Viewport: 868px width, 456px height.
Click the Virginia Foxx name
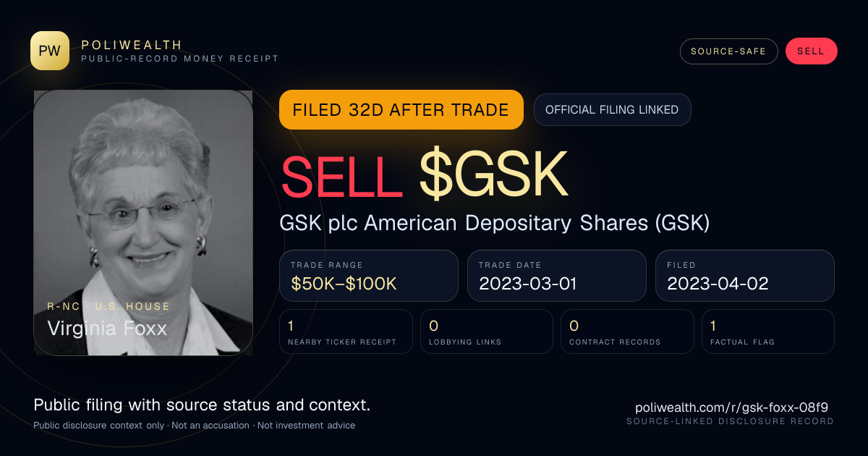tap(107, 329)
